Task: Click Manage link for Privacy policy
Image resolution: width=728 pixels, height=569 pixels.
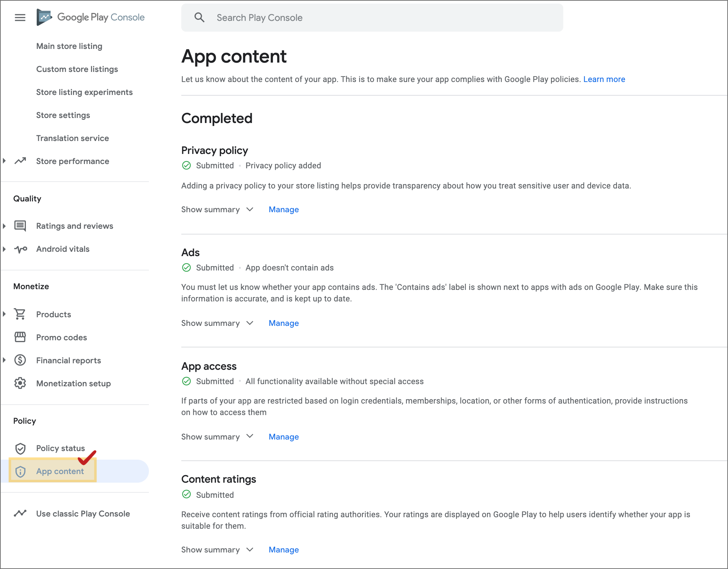Action: pos(283,209)
